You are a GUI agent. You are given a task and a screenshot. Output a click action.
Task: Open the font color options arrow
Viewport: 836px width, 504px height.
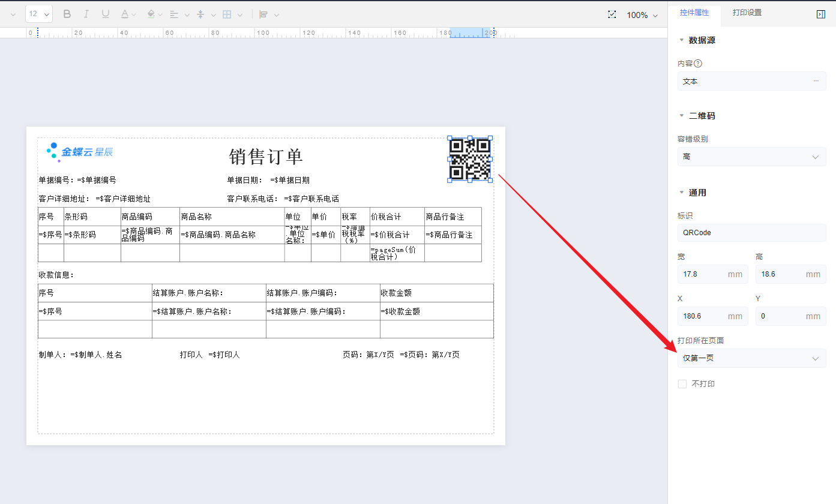134,14
